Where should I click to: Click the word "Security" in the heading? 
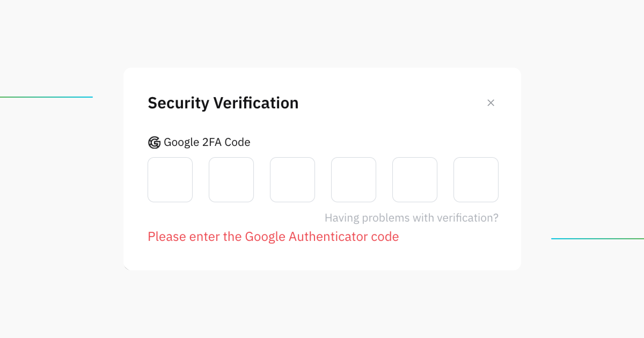click(178, 103)
